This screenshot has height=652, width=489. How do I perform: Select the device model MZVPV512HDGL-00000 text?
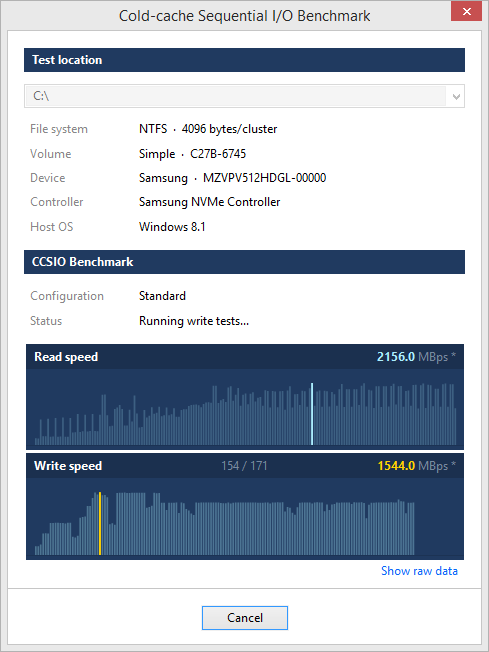264,178
